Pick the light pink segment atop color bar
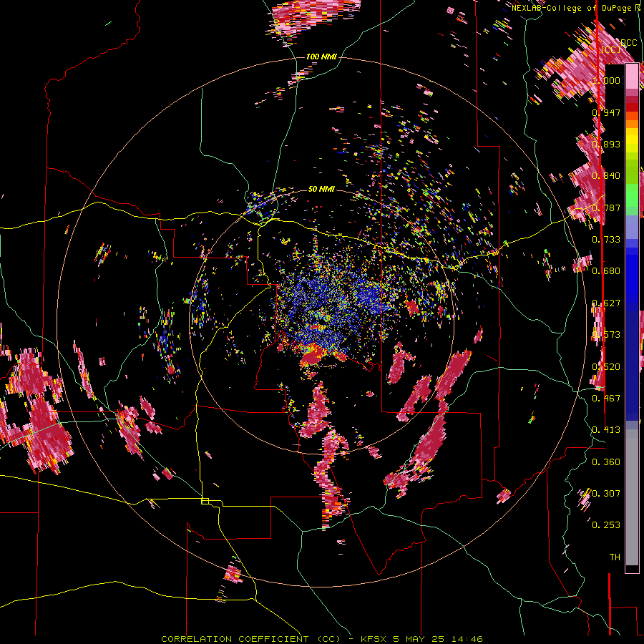 tap(632, 77)
